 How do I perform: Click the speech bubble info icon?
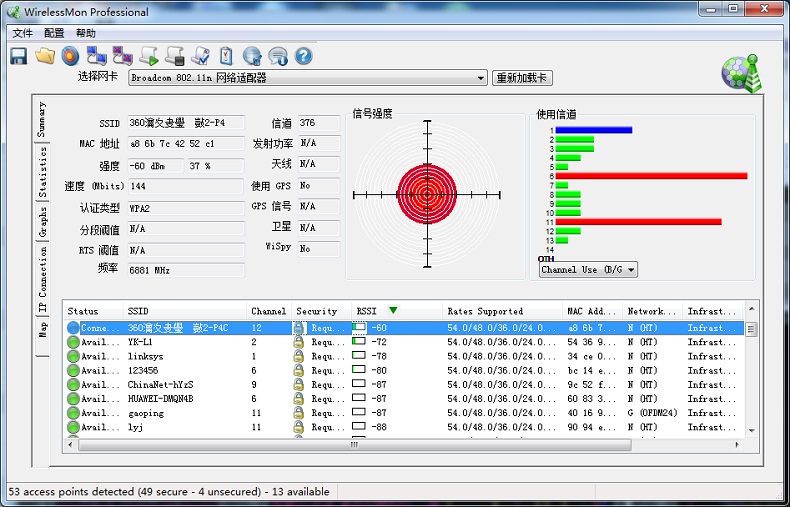[278, 56]
